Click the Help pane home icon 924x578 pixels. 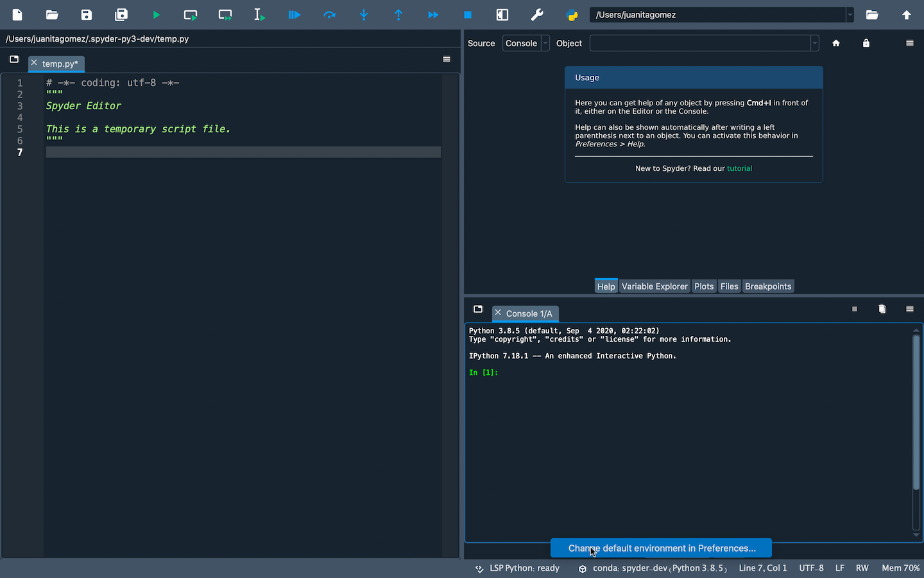tap(836, 43)
